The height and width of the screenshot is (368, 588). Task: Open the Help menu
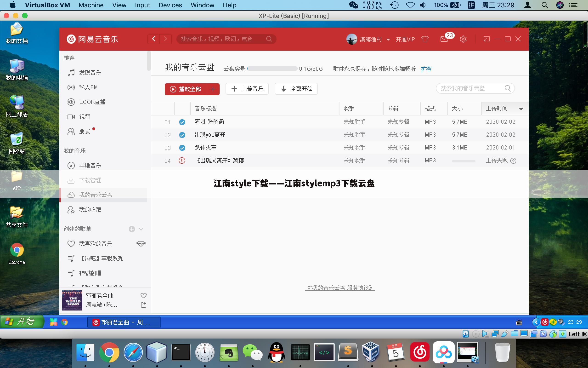(229, 5)
